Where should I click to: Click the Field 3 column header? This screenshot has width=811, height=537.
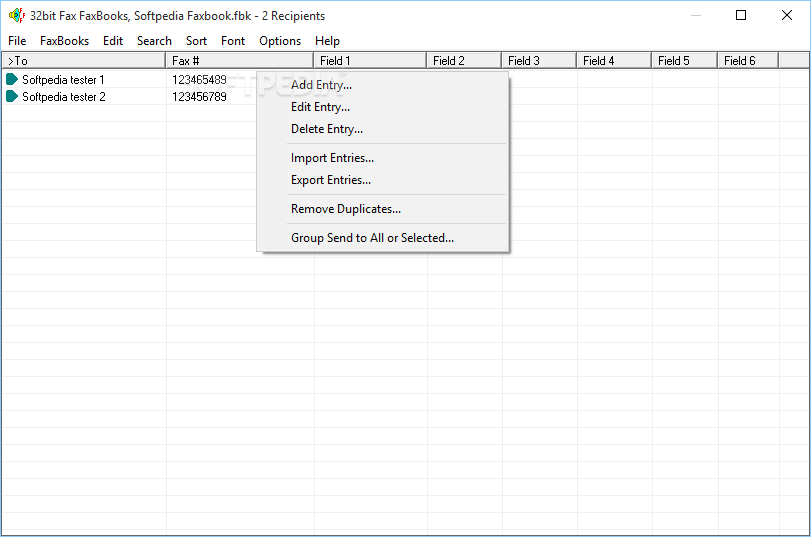click(x=539, y=61)
